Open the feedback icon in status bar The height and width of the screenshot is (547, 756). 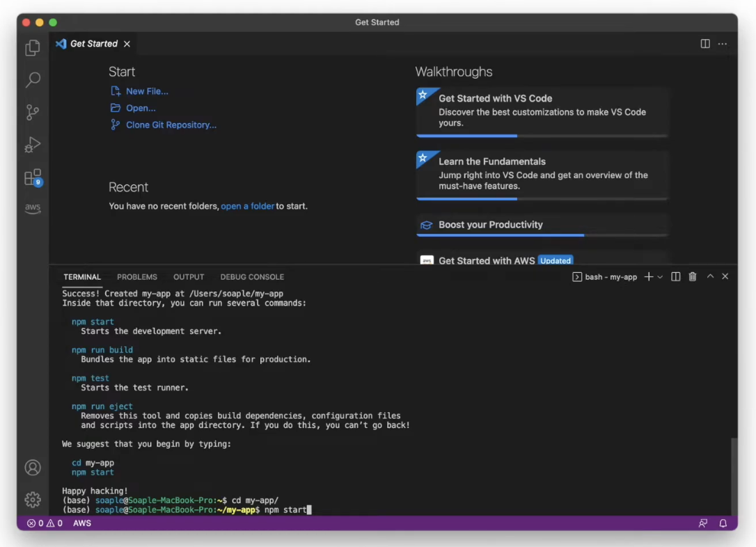point(703,523)
